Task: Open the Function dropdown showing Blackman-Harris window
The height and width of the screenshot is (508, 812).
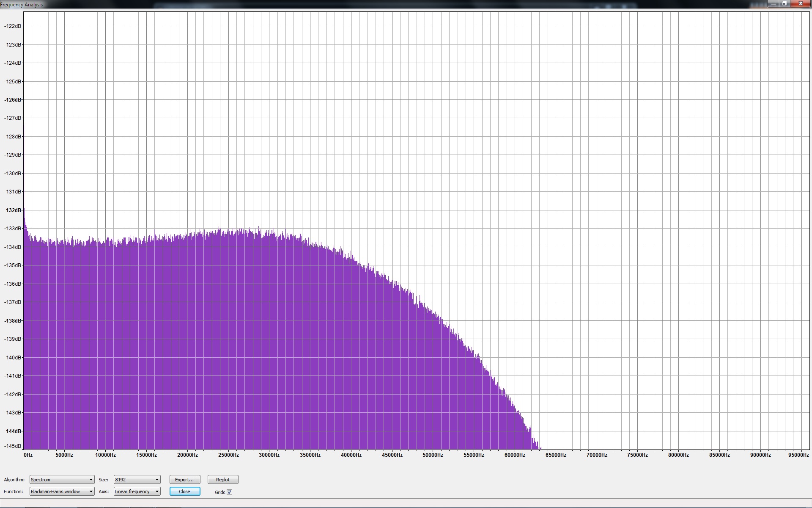Action: point(62,491)
